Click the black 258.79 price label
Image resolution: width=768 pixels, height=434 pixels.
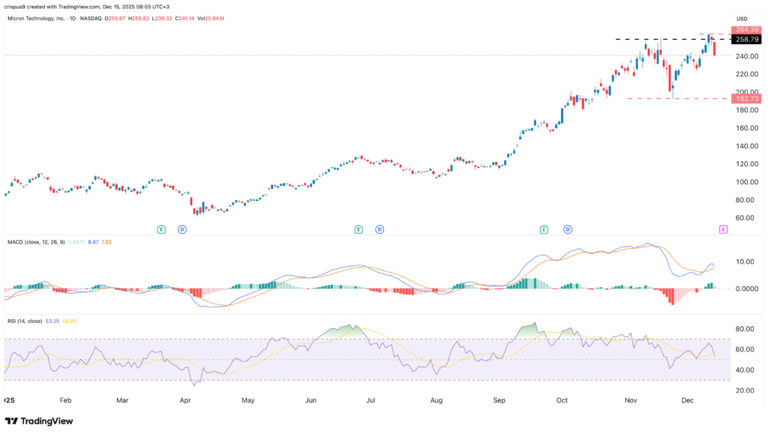(x=746, y=39)
